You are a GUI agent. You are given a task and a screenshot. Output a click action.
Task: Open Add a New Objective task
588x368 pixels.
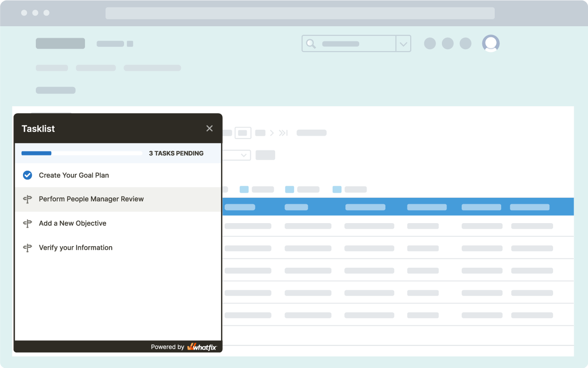coord(118,224)
